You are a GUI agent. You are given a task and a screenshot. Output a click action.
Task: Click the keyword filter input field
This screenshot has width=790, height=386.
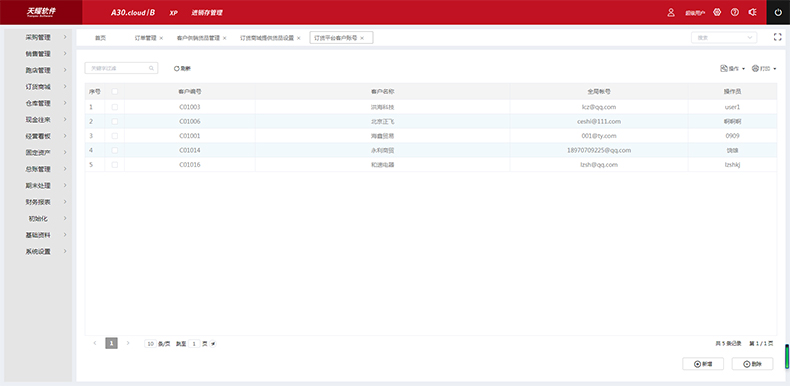pos(121,68)
